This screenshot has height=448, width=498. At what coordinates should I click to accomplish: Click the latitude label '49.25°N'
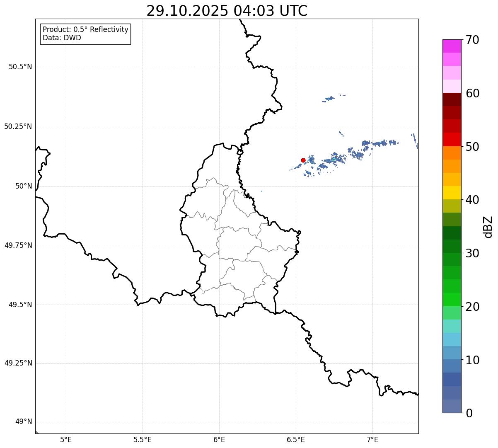tap(18, 363)
